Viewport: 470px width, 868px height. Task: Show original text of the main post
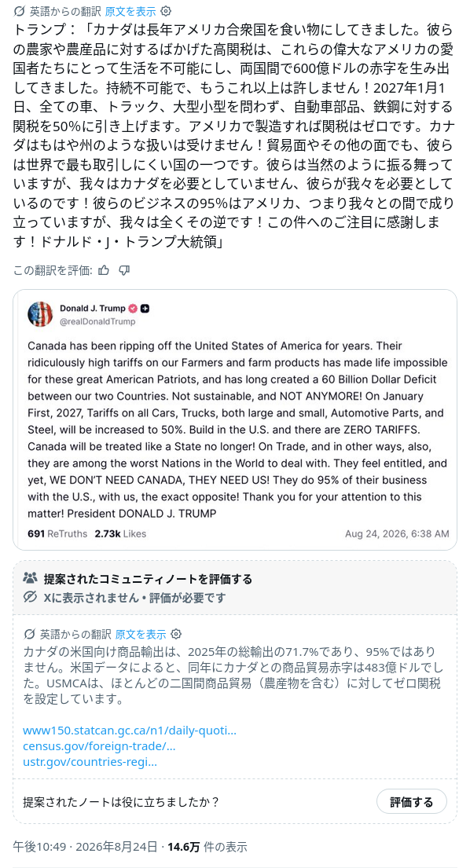pyautogui.click(x=130, y=11)
